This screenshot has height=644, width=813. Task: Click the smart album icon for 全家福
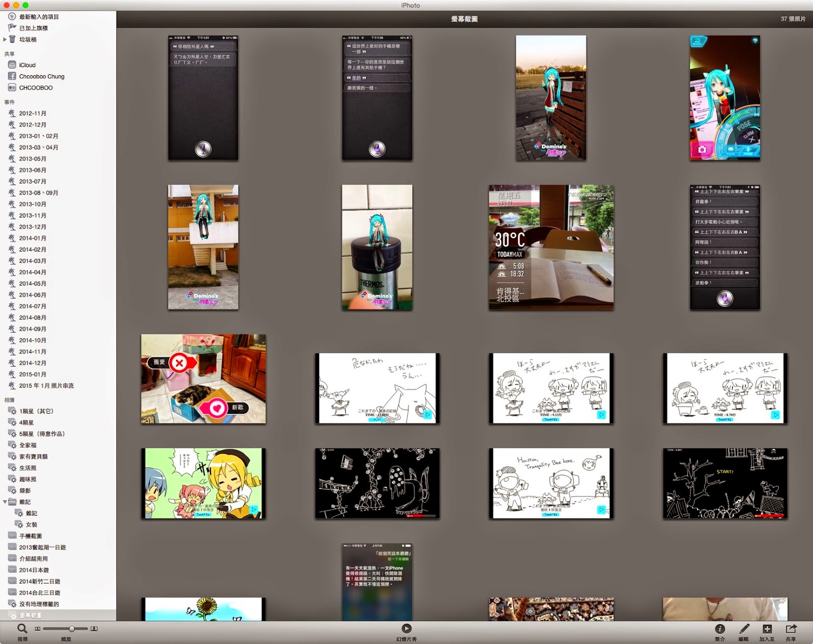pos(12,445)
